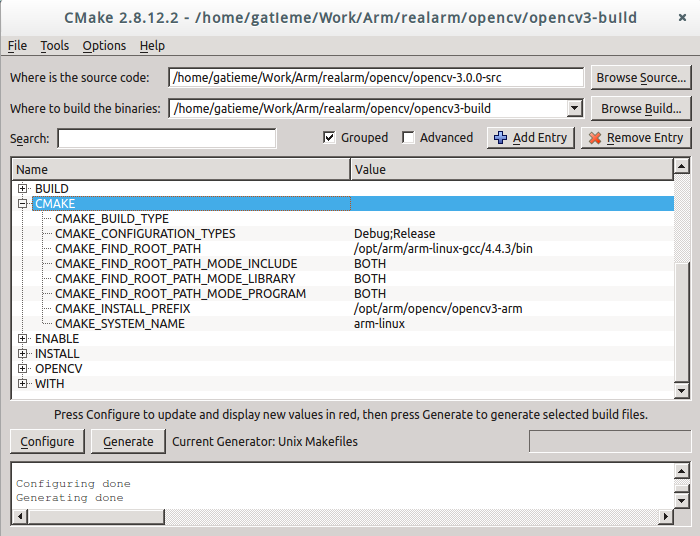Open the Help menu
Viewport: 700px width, 536px height.
click(152, 46)
